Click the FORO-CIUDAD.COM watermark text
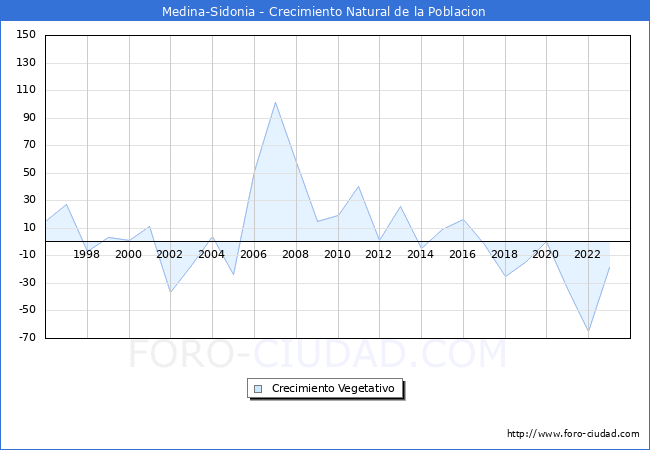Image resolution: width=650 pixels, height=450 pixels. [318, 354]
